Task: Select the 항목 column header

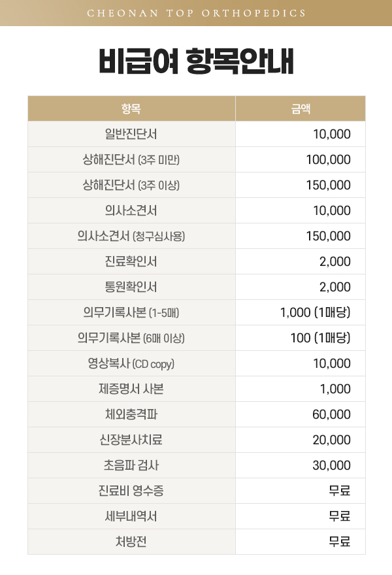Action: click(131, 108)
